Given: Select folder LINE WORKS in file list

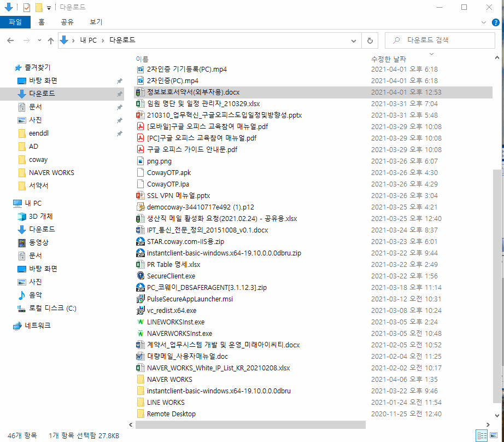Looking at the screenshot, I should click(166, 403).
